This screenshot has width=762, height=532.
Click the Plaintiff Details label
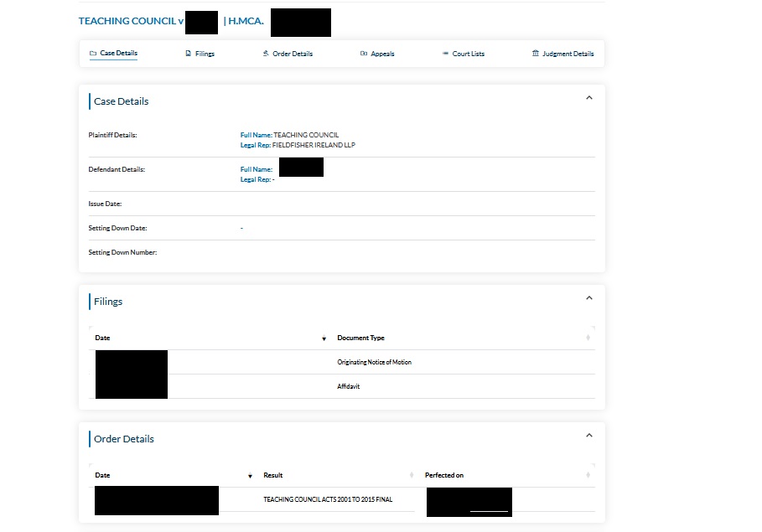[112, 135]
